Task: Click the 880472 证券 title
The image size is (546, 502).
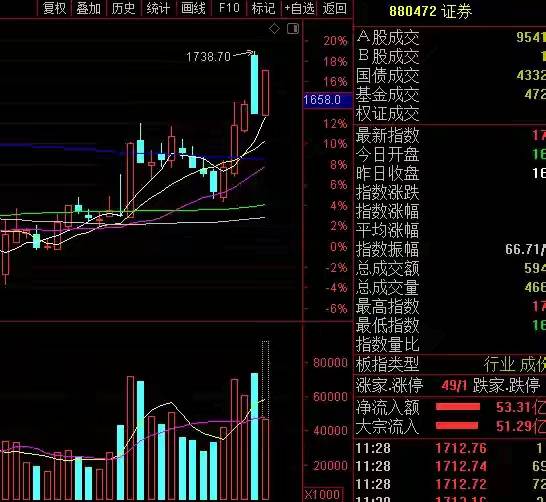Action: point(430,11)
